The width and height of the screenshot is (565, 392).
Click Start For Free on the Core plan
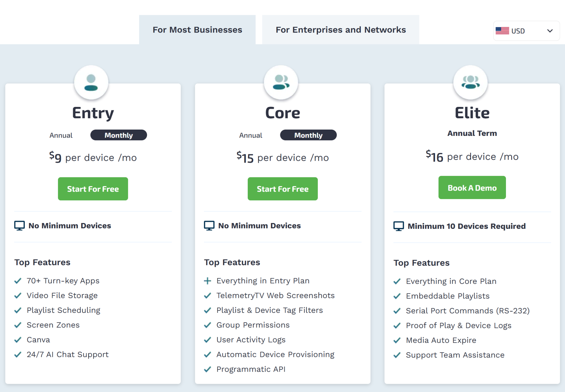pyautogui.click(x=283, y=189)
